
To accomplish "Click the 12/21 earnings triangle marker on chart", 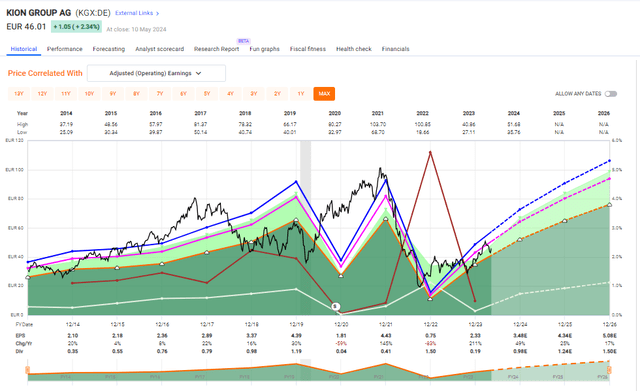I will pos(386,219).
